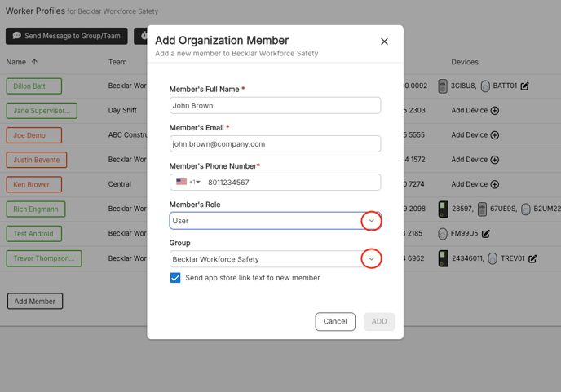Open Rich Engmann worker profile

(36, 209)
